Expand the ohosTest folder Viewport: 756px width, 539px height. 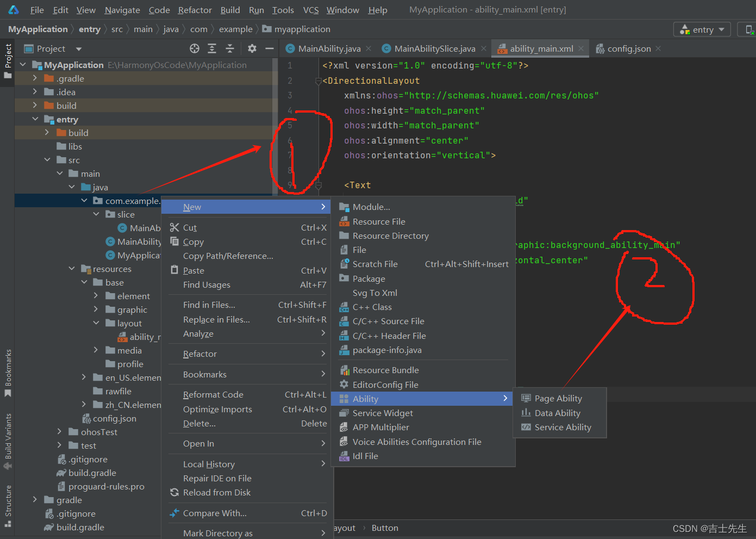60,431
